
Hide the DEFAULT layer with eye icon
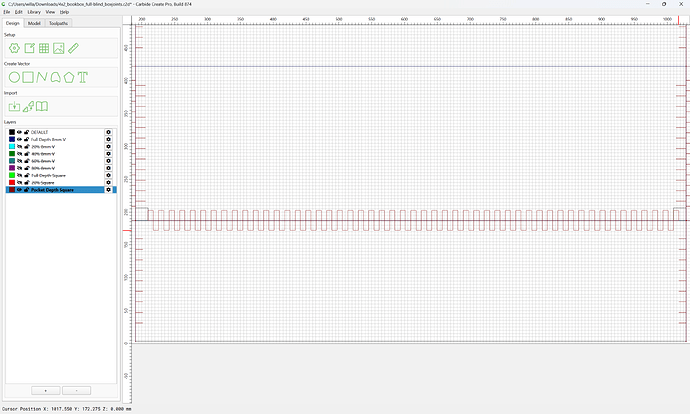(19, 132)
